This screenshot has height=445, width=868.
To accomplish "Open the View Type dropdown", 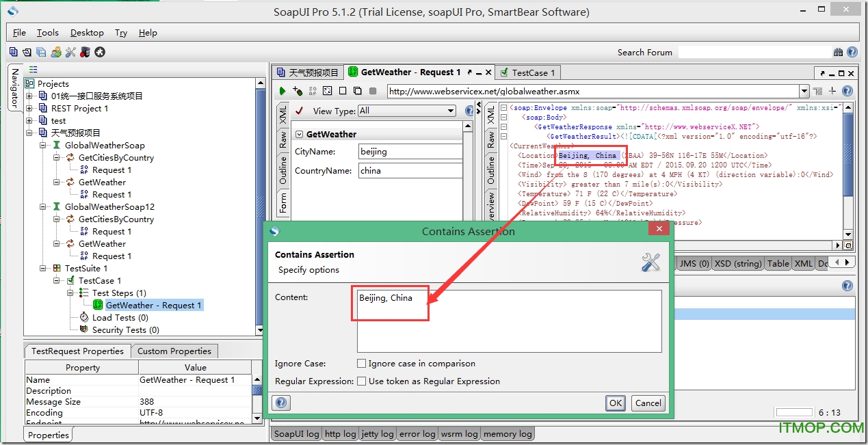I will [x=407, y=111].
